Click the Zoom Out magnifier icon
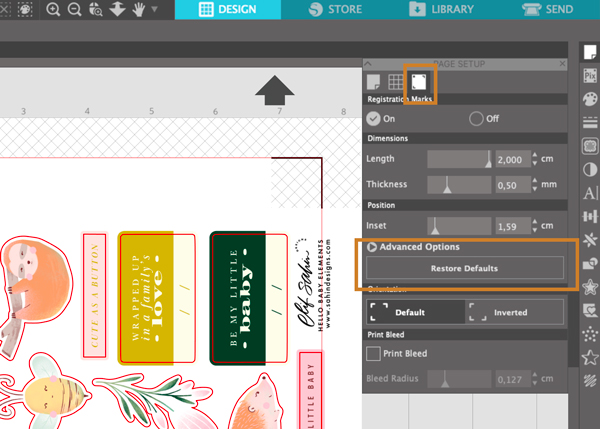The image size is (600, 429). [x=74, y=9]
